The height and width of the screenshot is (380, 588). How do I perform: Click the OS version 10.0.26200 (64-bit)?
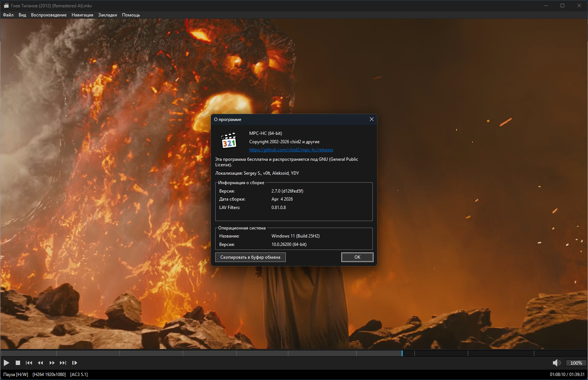pyautogui.click(x=289, y=244)
